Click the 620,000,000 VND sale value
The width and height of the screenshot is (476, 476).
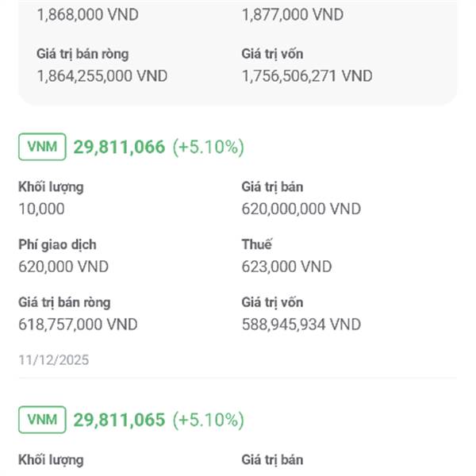(301, 209)
